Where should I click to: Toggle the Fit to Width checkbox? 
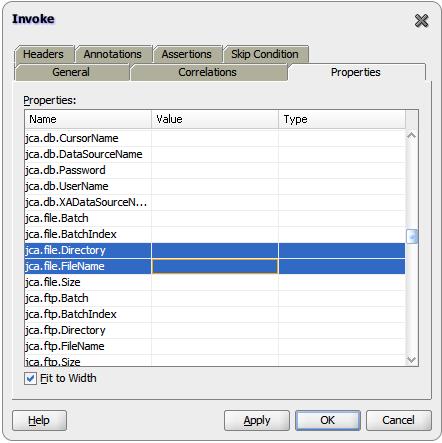30,379
